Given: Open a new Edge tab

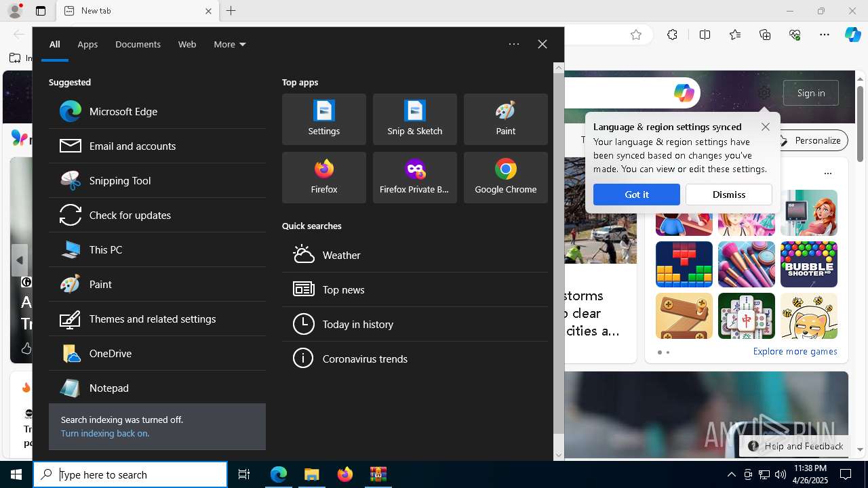Looking at the screenshot, I should click(x=231, y=11).
